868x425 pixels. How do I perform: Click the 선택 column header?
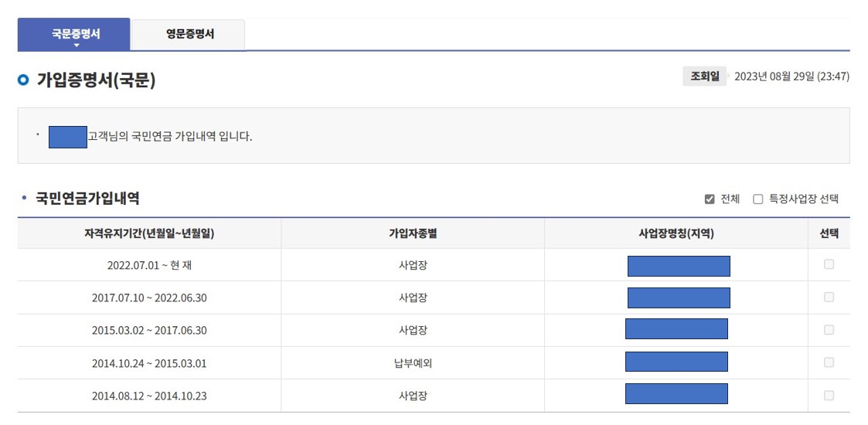click(x=829, y=233)
